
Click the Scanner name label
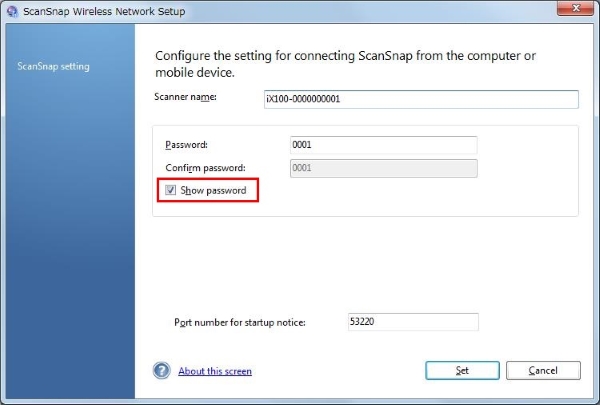[185, 97]
